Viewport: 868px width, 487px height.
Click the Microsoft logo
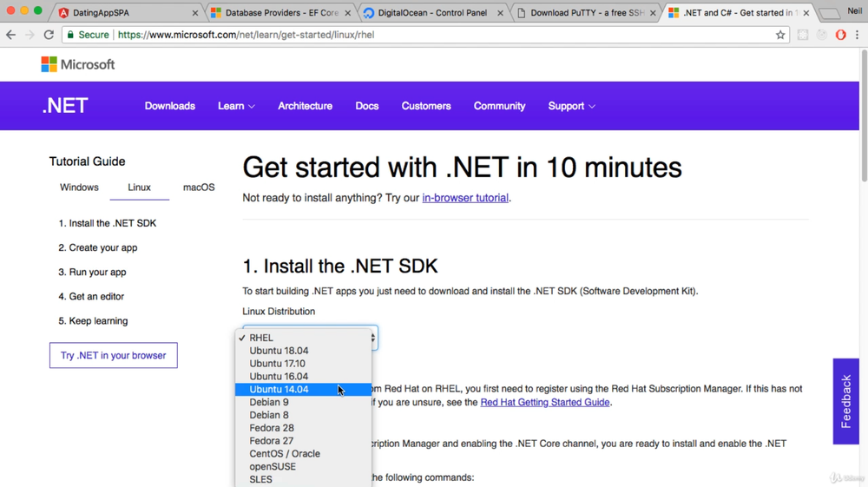coord(78,64)
